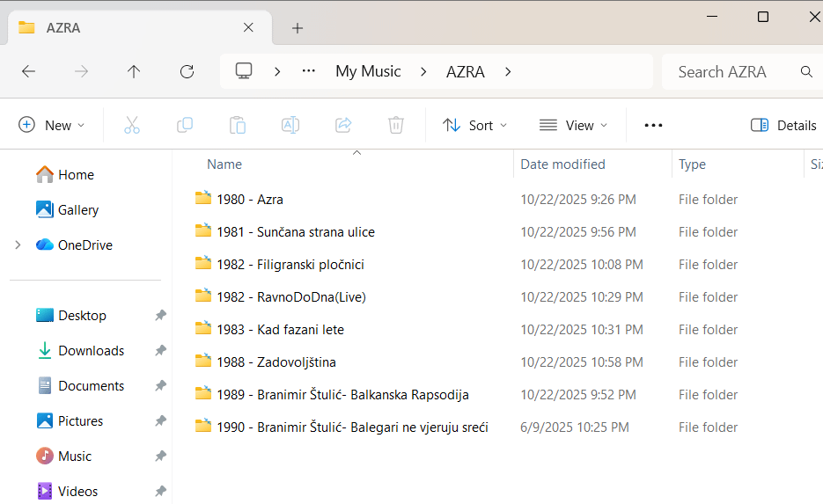
Task: Go up one folder level
Action: tap(134, 71)
